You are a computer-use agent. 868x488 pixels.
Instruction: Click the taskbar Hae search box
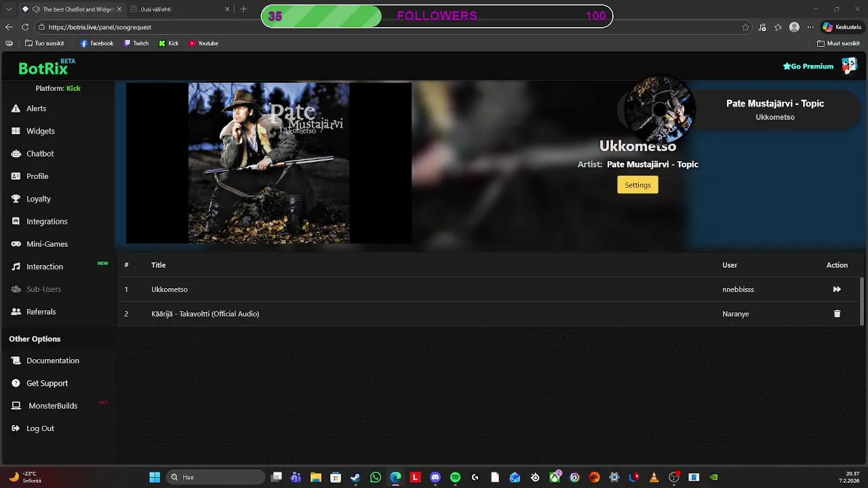[x=215, y=477]
